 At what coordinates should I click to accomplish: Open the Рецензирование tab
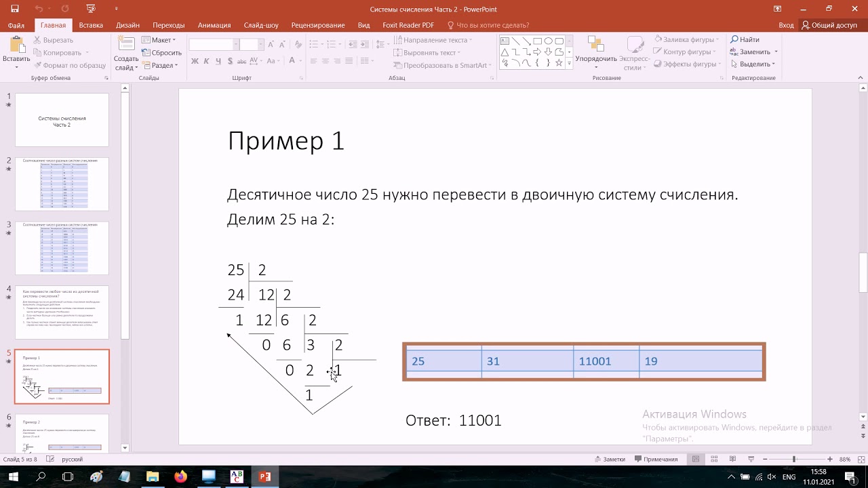[x=318, y=25]
